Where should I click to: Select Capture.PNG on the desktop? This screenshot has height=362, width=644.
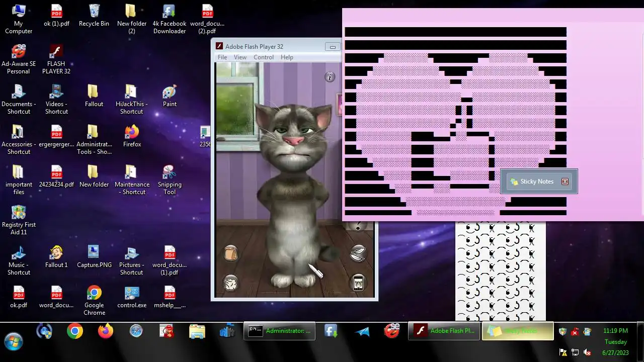(94, 257)
